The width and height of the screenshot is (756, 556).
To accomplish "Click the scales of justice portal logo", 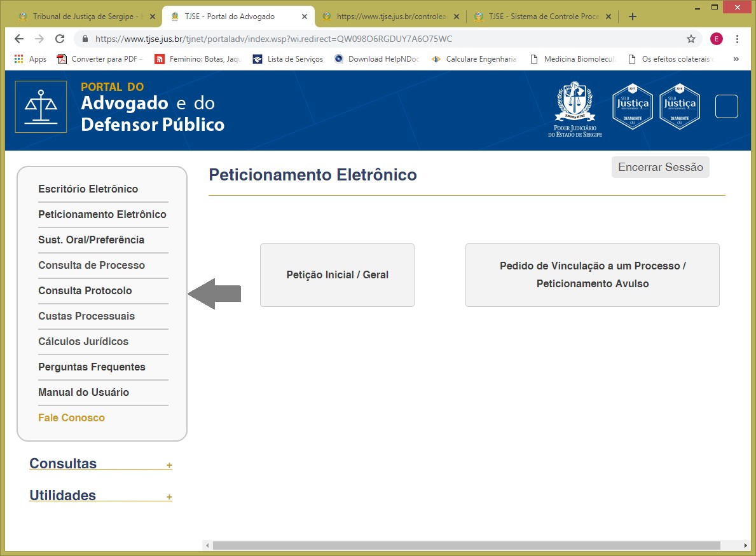I will point(41,107).
